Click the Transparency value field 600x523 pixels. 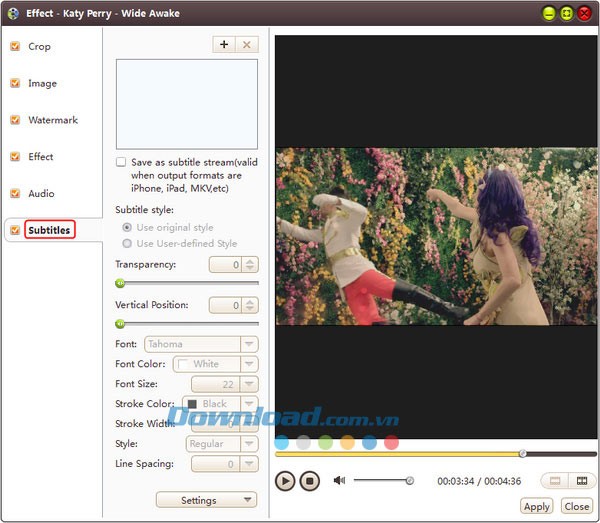tap(225, 264)
